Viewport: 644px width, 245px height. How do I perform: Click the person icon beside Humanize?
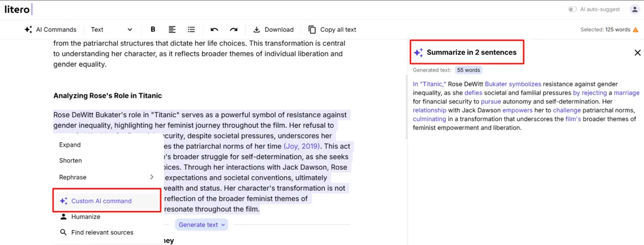pos(63,217)
